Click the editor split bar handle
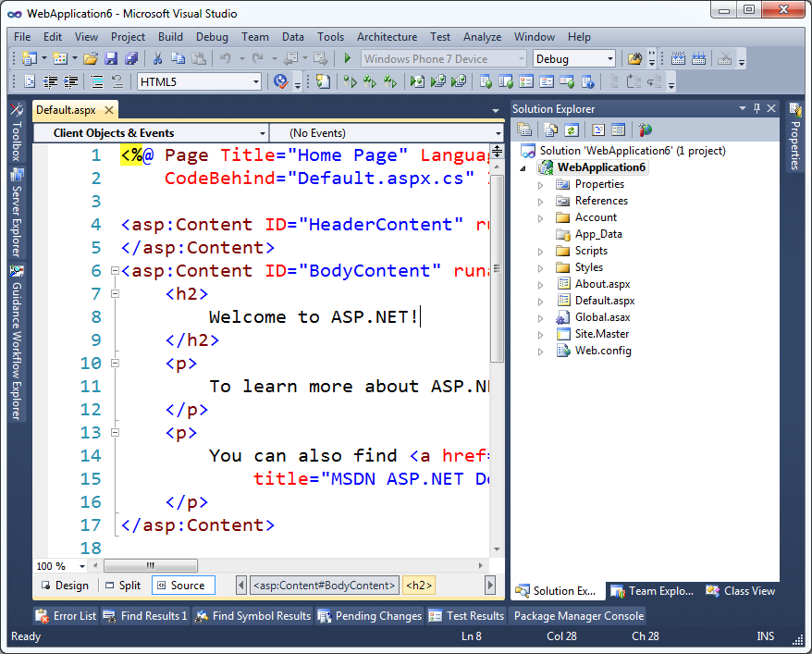This screenshot has width=812, height=654. pyautogui.click(x=497, y=151)
